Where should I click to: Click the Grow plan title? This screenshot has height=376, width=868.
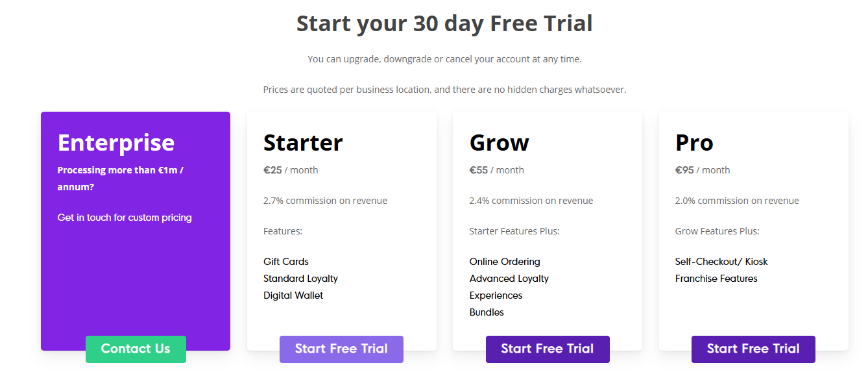point(500,143)
